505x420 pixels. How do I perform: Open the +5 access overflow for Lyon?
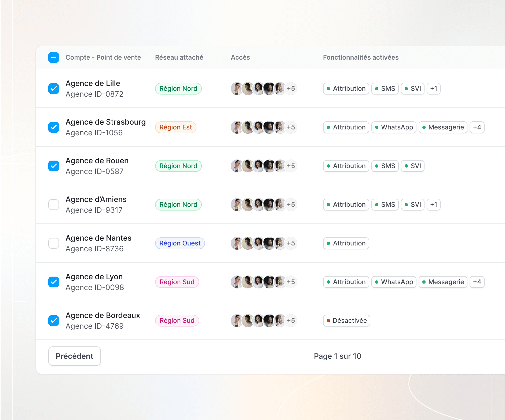click(291, 282)
